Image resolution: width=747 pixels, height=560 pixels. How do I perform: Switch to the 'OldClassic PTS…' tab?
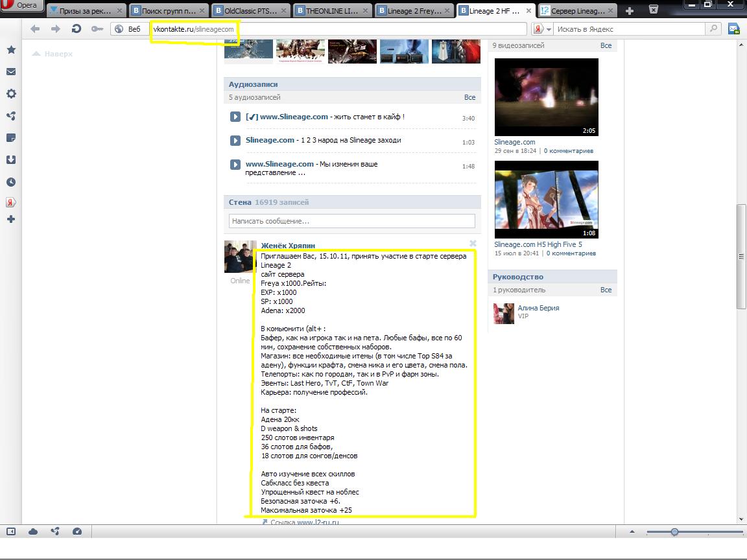pyautogui.click(x=250, y=10)
